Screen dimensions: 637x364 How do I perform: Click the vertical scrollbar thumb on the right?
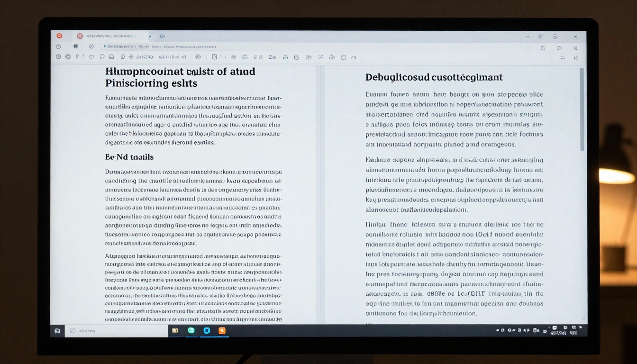[582, 109]
